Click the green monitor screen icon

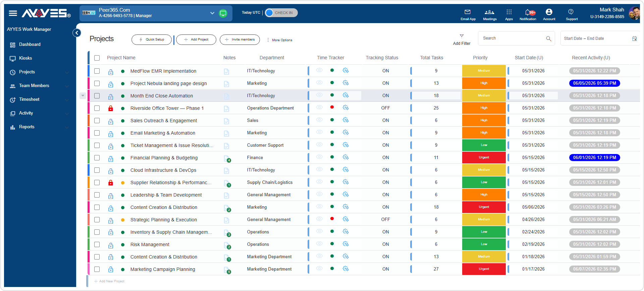point(223,13)
